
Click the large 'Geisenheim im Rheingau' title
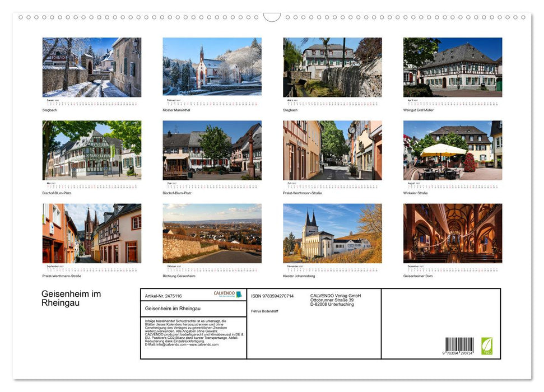[x=71, y=298]
